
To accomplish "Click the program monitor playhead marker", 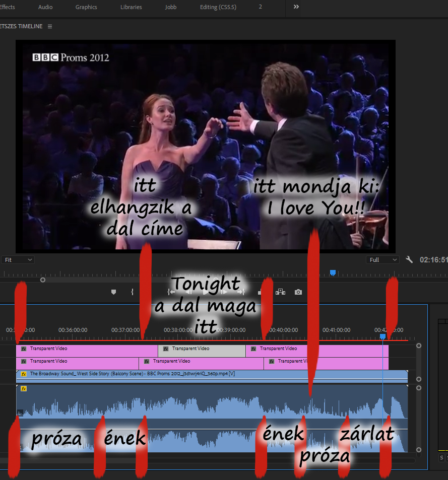I will 333,272.
